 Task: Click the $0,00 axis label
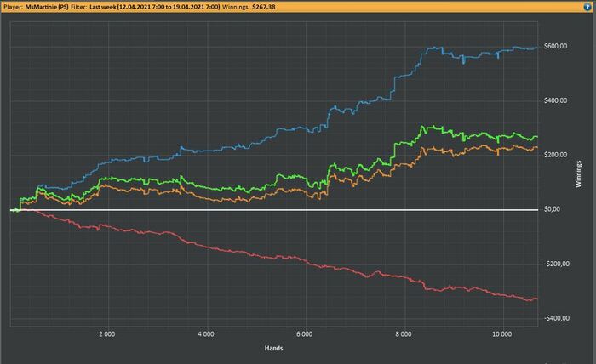(x=552, y=209)
